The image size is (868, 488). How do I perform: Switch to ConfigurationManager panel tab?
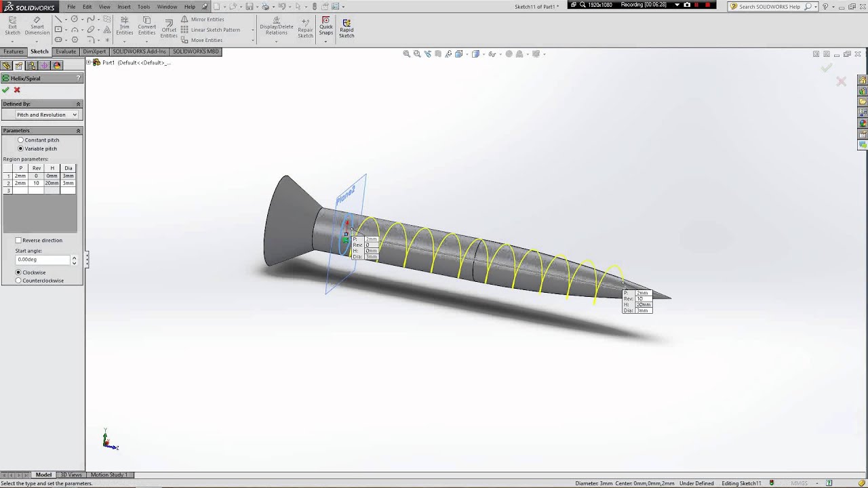click(x=31, y=66)
